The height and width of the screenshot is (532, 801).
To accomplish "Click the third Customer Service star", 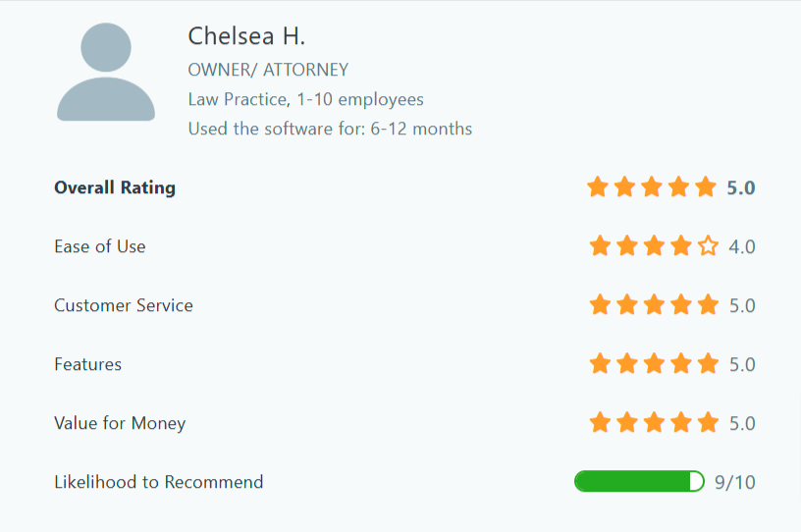I will (654, 305).
